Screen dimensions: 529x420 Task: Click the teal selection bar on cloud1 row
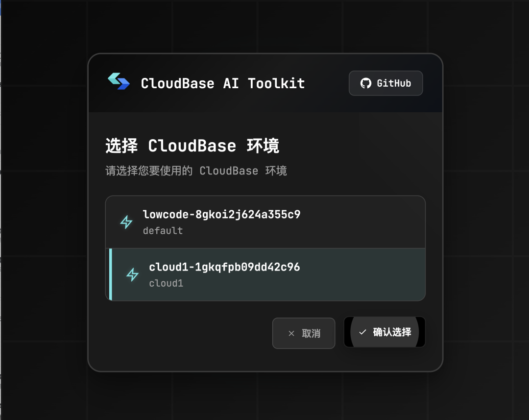coord(111,274)
